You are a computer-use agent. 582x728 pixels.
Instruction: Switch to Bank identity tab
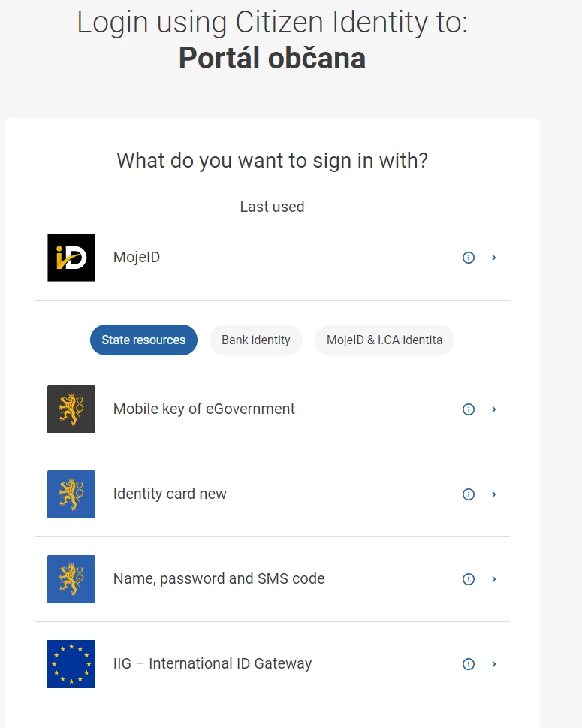click(256, 340)
